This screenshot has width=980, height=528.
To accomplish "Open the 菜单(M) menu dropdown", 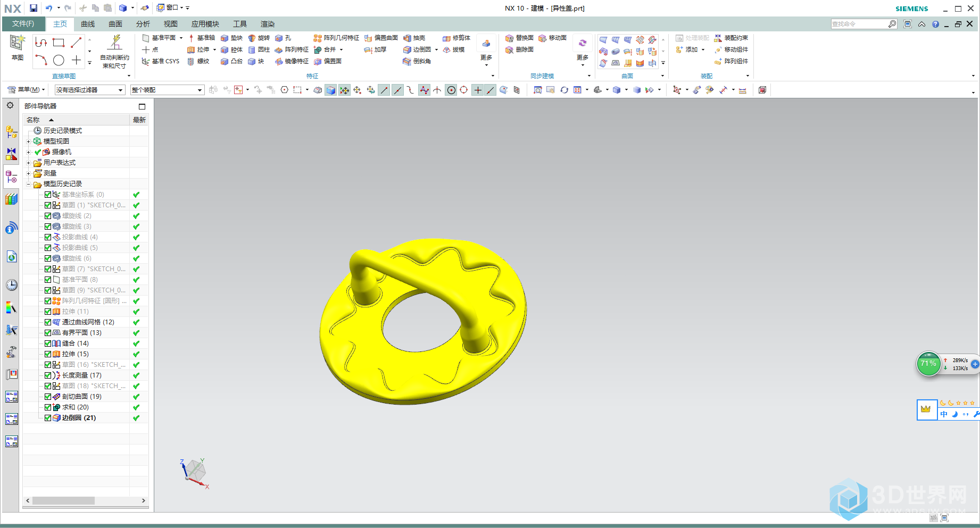I will (x=26, y=90).
